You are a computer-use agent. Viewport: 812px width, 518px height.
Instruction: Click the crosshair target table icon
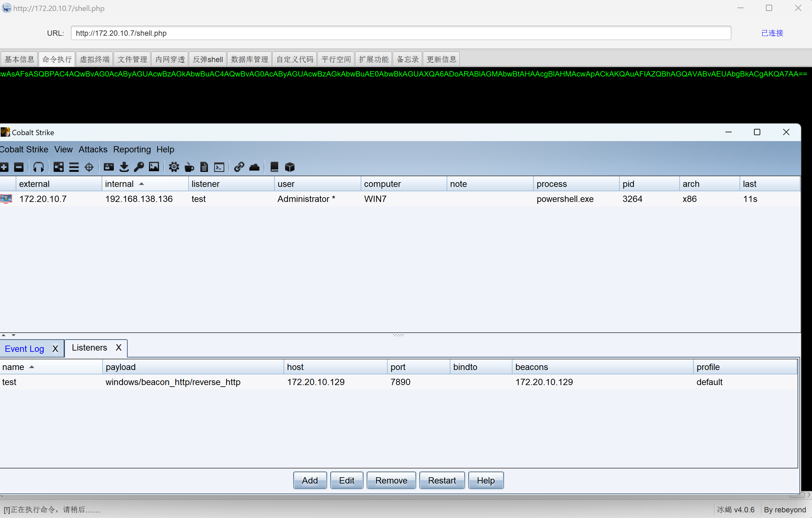coord(89,167)
